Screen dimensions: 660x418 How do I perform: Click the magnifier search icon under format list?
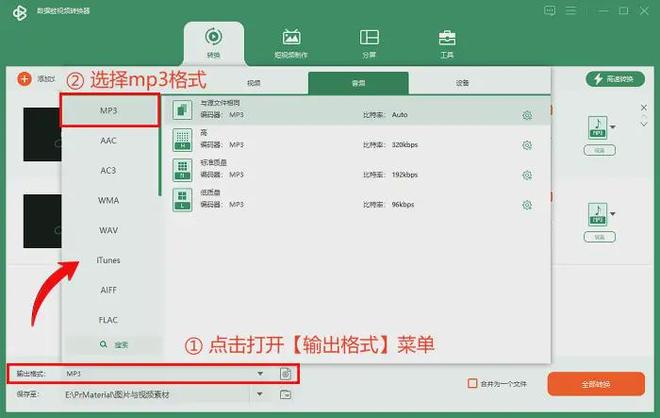click(x=103, y=344)
